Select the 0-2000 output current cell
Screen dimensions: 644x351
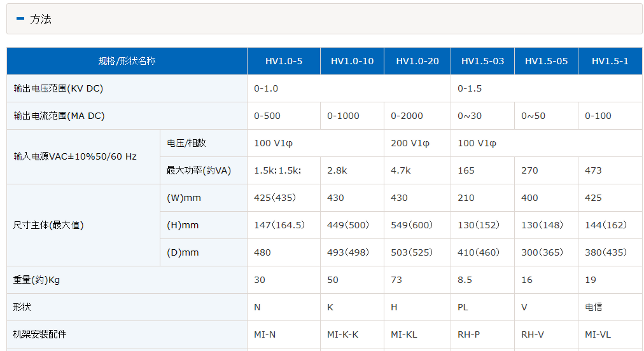tap(407, 116)
